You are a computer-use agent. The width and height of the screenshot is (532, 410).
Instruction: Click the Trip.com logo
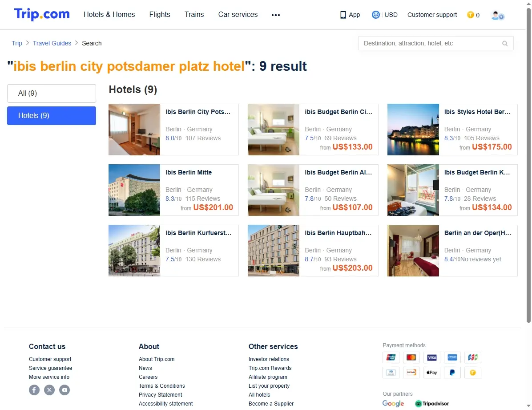[42, 14]
